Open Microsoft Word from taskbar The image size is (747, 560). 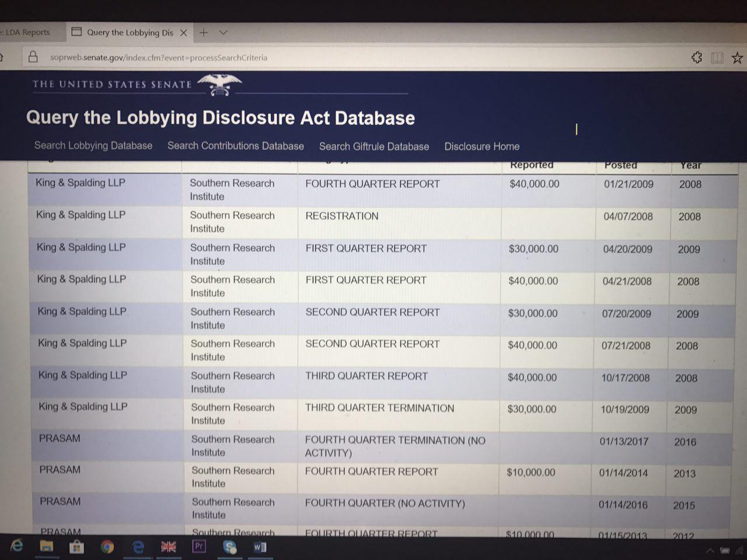(260, 547)
